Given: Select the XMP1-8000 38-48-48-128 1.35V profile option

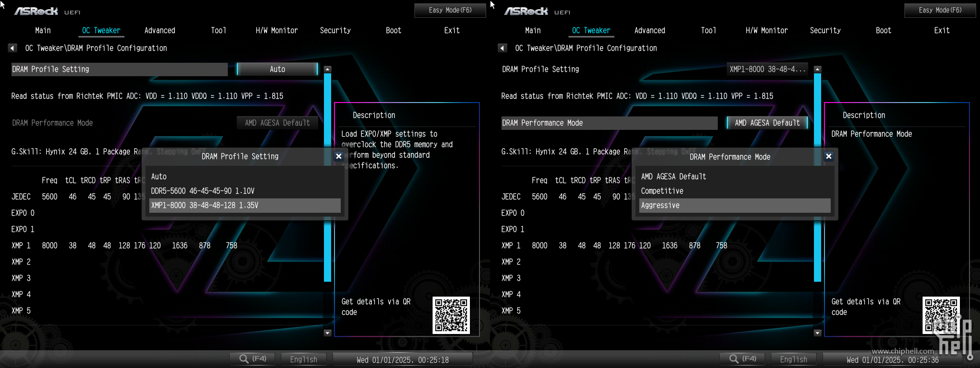Looking at the screenshot, I should [x=245, y=205].
